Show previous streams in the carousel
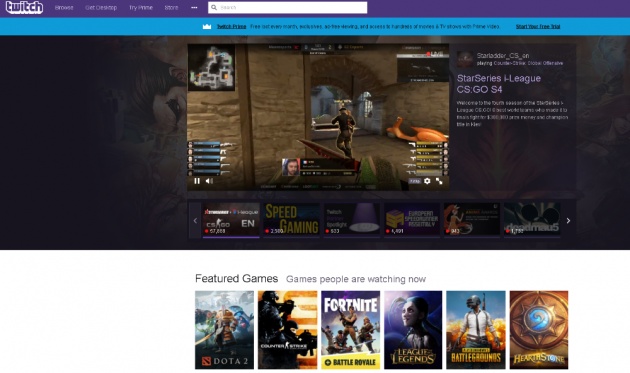630x373 pixels. coord(195,220)
